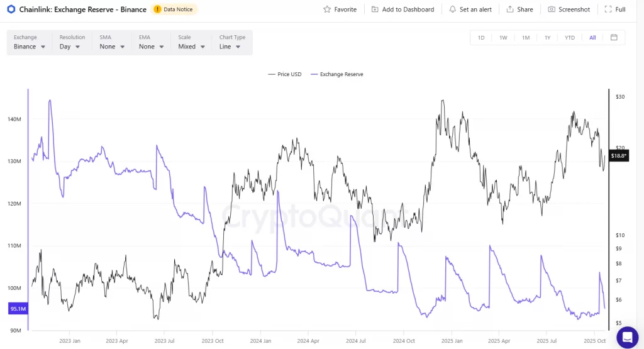Open the calendar date picker icon
Image resolution: width=644 pixels, height=349 pixels.
[614, 37]
